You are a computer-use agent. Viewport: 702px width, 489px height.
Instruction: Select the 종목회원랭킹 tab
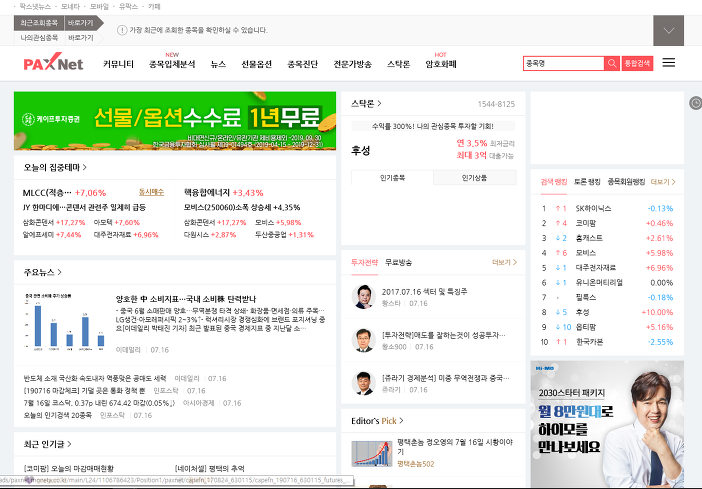626,182
